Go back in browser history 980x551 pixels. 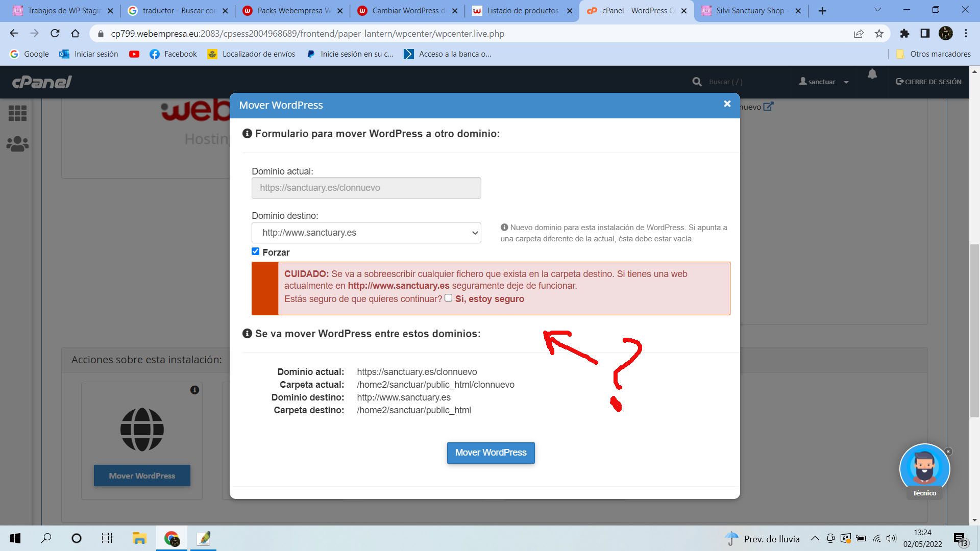pyautogui.click(x=14, y=34)
